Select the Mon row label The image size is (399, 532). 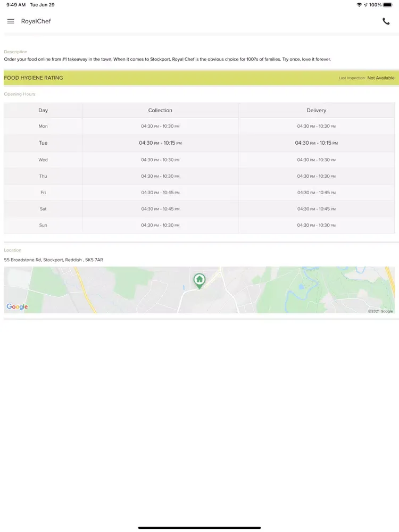tap(43, 126)
